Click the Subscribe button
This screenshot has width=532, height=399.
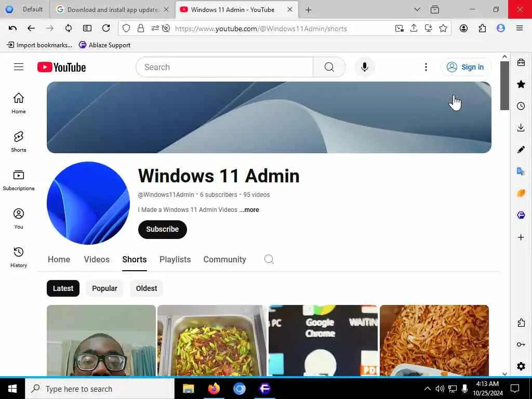click(163, 229)
